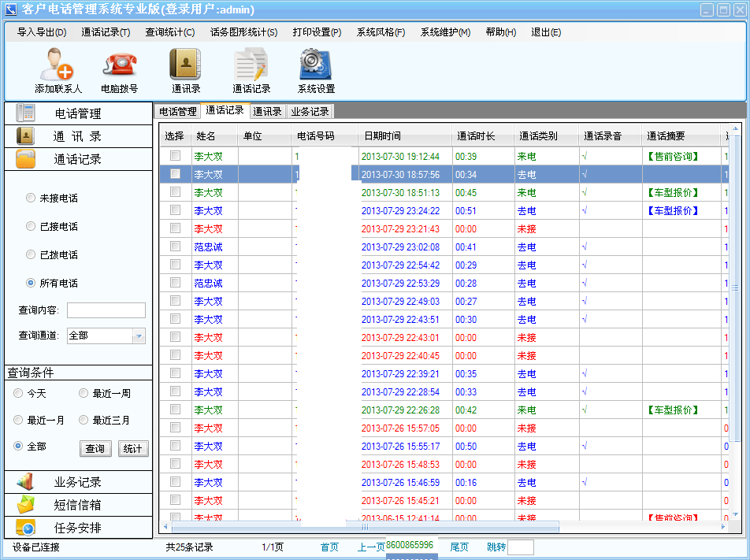Viewport: 750px width, 560px height.
Task: Select the 最近三月 query condition
Action: coord(84,420)
